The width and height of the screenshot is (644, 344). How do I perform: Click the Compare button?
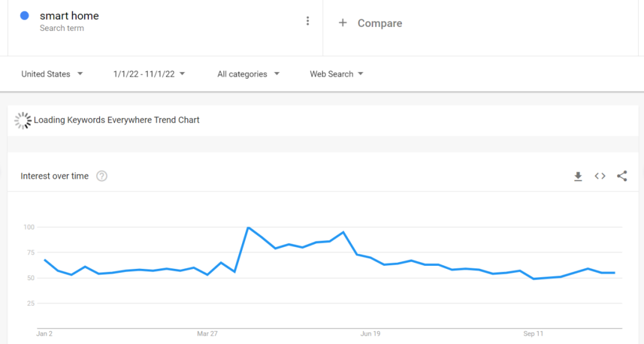point(379,23)
